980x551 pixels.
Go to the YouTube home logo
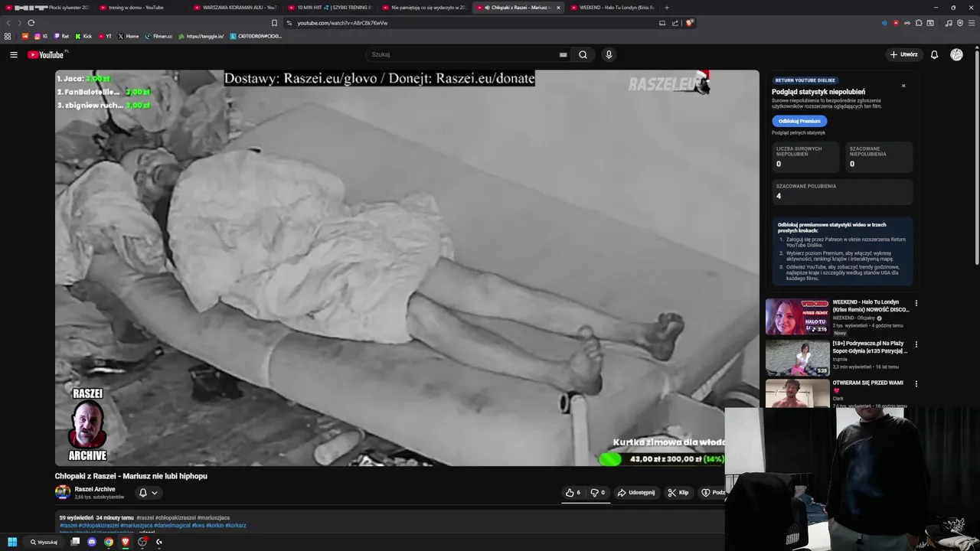47,54
